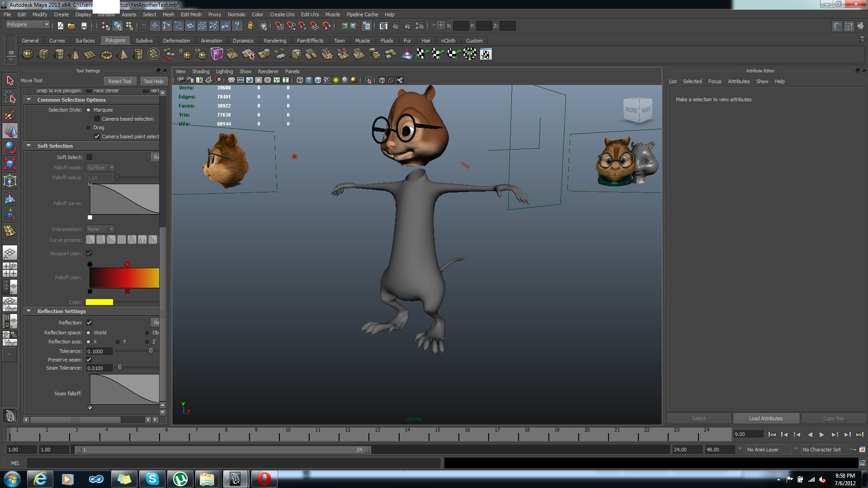The height and width of the screenshot is (488, 868).
Task: Collapse the Soft Selection section
Action: point(29,146)
